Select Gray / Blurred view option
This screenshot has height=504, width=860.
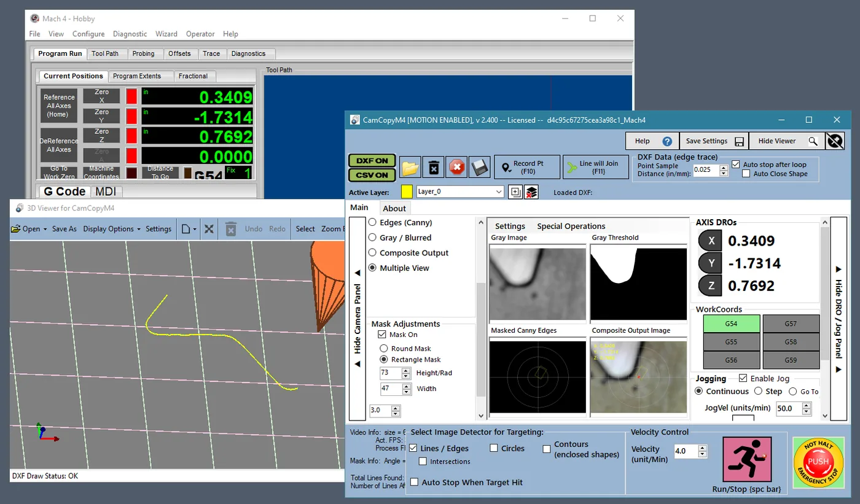(372, 238)
